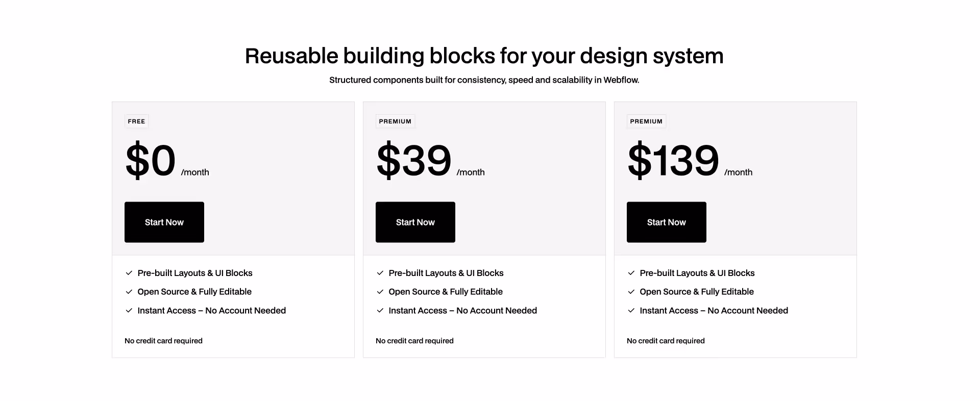The image size is (980, 401).
Task: Click the checkmark beside $39 plan's Instant Access feature
Action: 381,310
